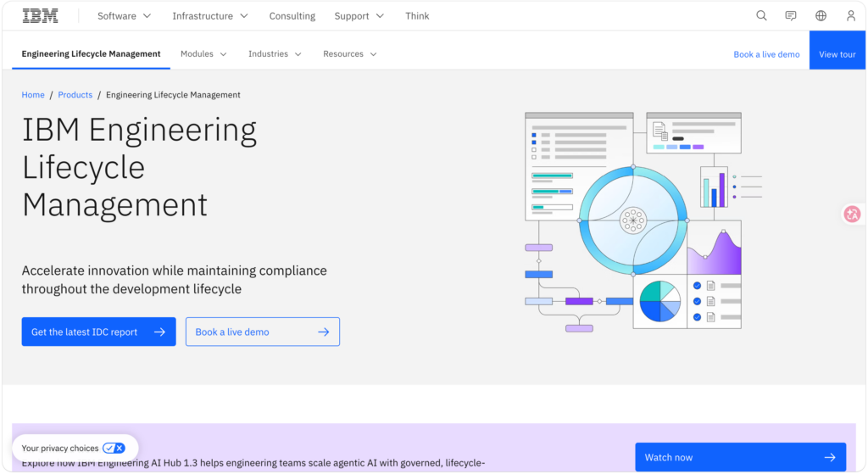Click the pink floating assistant icon

[852, 214]
